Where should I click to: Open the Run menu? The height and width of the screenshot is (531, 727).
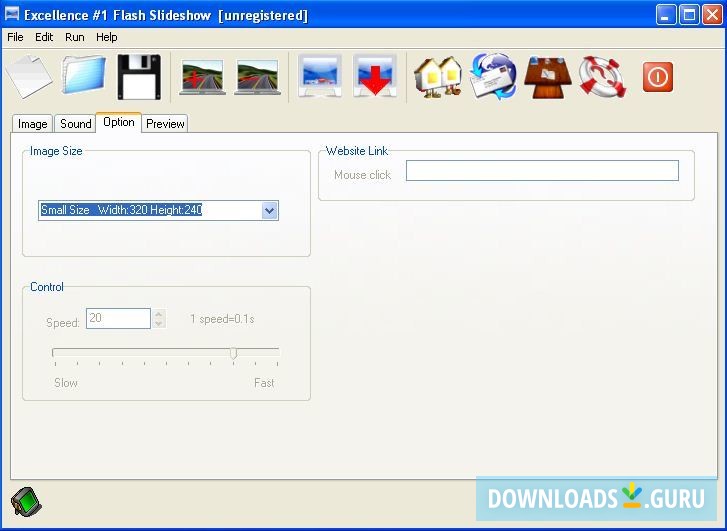(75, 37)
